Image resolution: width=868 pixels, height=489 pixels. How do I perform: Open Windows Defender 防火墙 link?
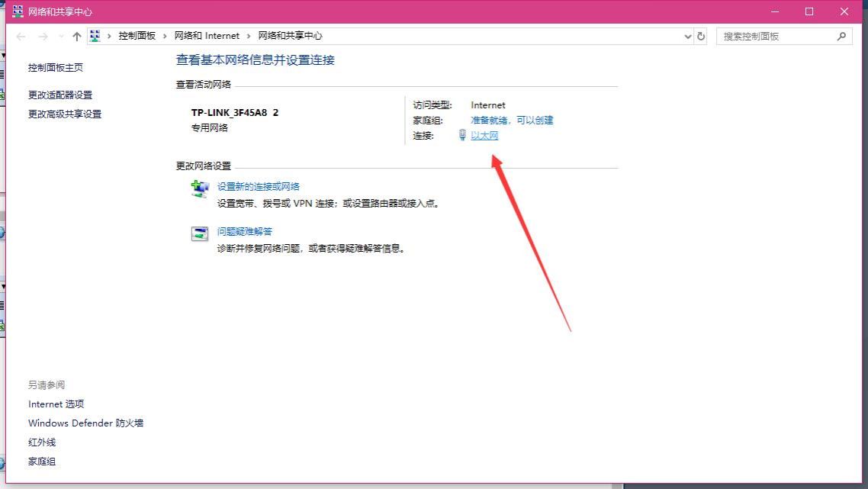point(85,423)
